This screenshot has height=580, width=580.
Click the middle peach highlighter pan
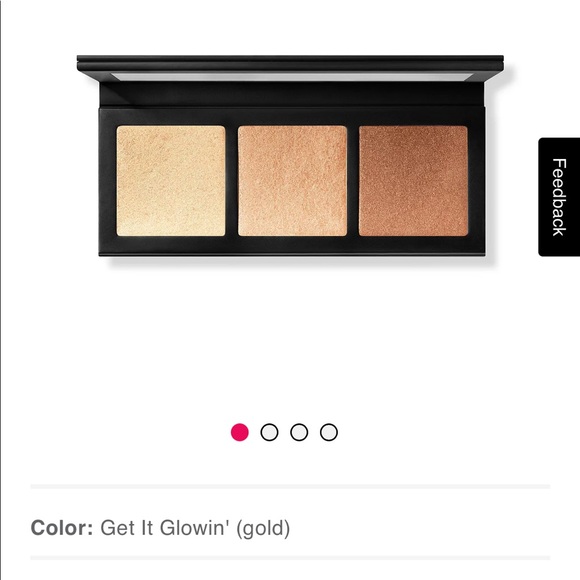[x=292, y=181]
